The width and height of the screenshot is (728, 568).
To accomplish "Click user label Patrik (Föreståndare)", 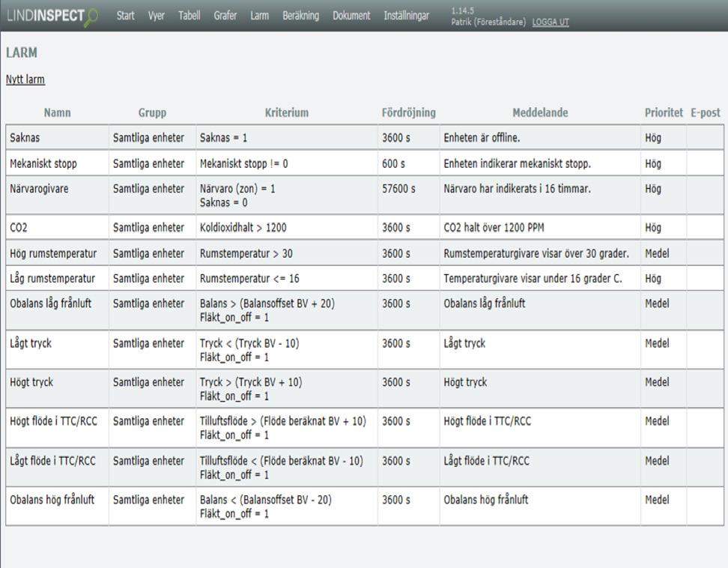I will click(x=488, y=22).
